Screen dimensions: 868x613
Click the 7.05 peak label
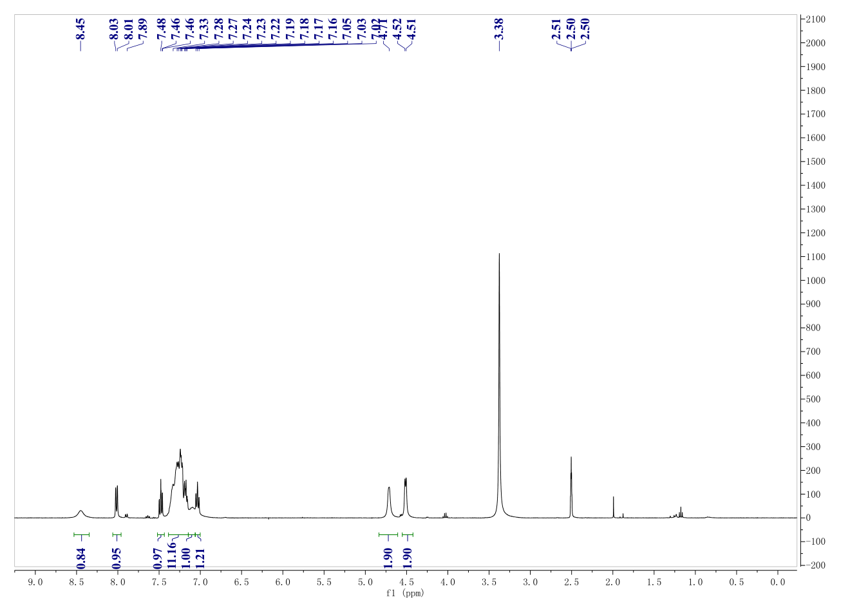(348, 28)
